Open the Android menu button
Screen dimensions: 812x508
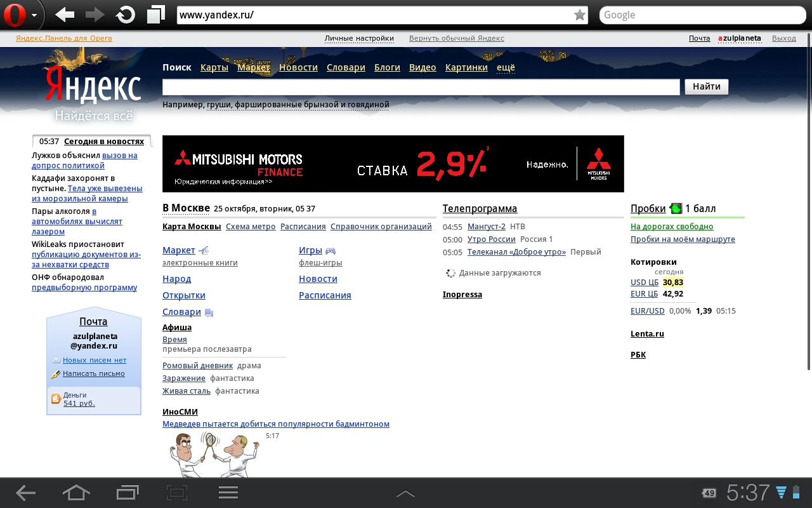[228, 493]
